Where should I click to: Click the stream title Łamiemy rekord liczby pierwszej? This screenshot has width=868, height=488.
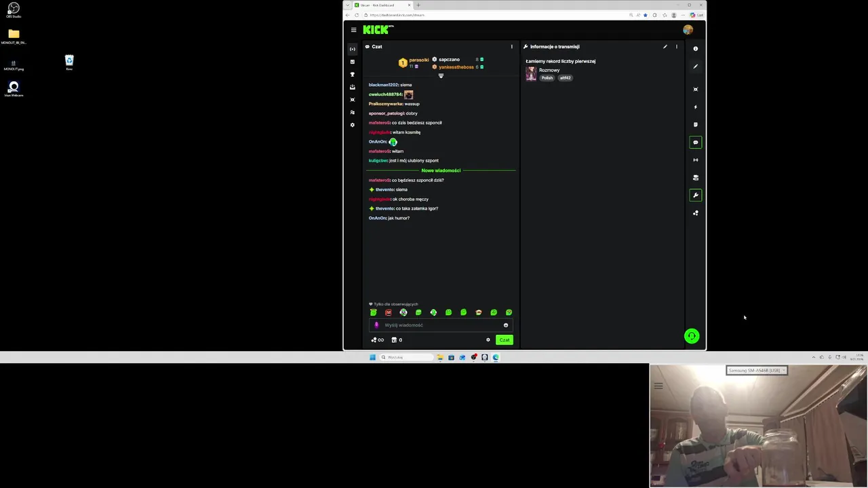click(561, 61)
